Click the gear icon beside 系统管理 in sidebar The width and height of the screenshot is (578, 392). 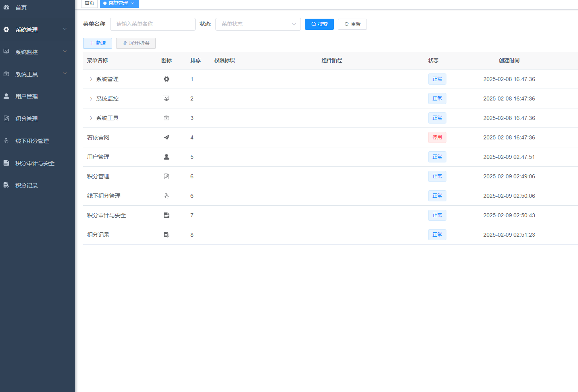click(6, 29)
